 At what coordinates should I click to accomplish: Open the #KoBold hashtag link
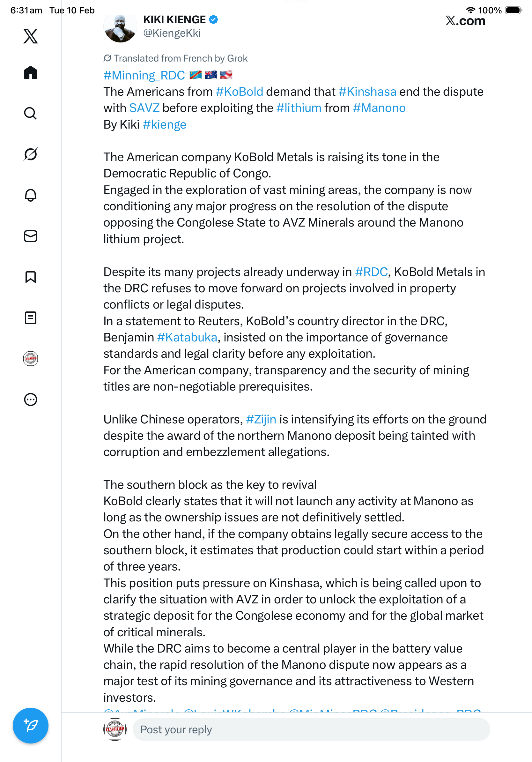239,92
